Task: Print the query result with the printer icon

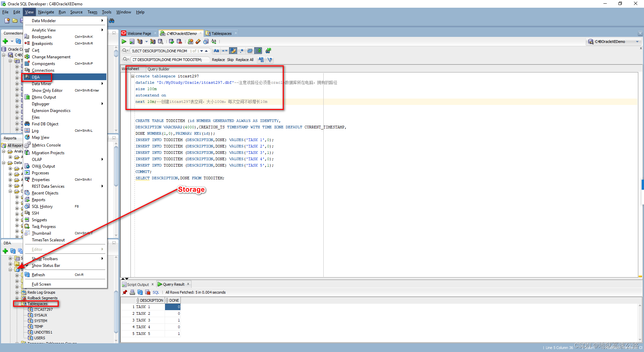Action: pyautogui.click(x=132, y=292)
